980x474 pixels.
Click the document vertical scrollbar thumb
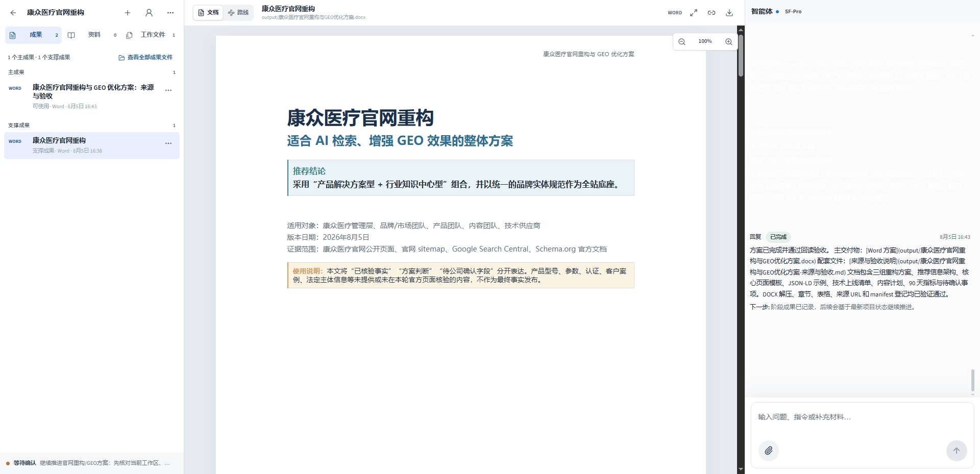pyautogui.click(x=741, y=55)
